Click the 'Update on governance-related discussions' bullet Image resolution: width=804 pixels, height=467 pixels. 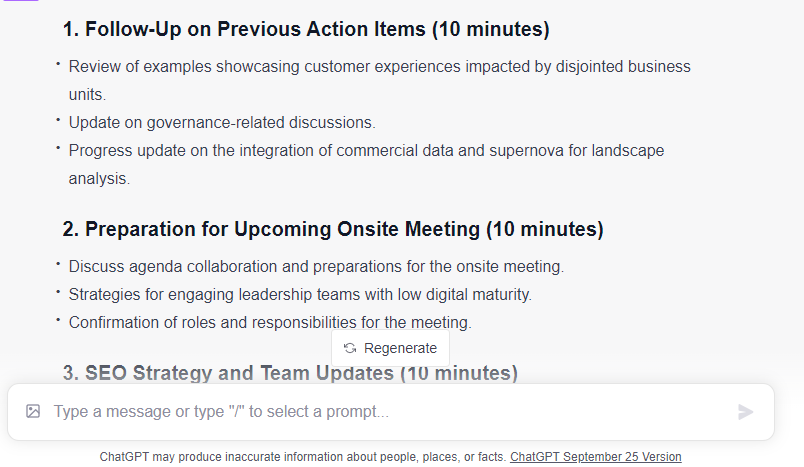222,123
